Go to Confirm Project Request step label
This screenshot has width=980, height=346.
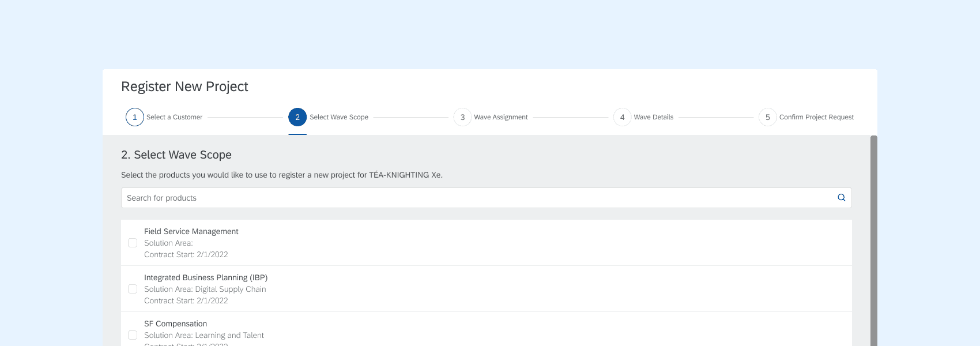pyautogui.click(x=816, y=117)
